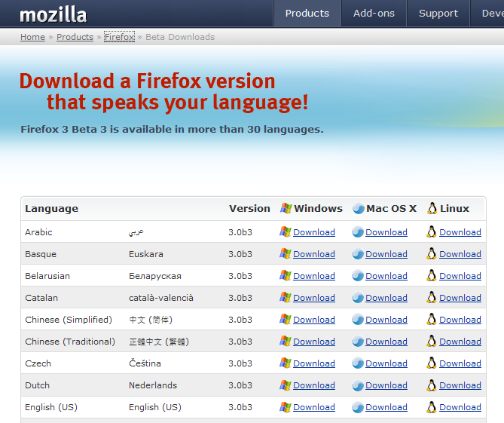504x423 pixels.
Task: Open the Add-ons navigation tab
Action: tap(374, 13)
